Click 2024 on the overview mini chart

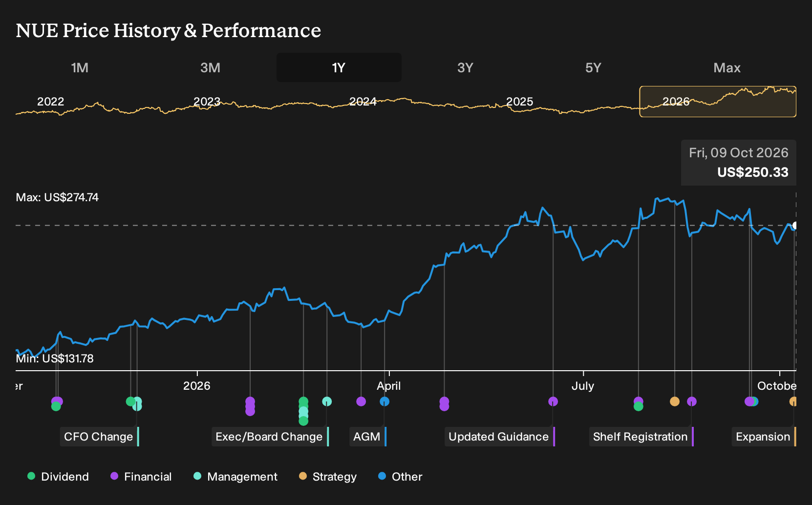click(x=363, y=102)
